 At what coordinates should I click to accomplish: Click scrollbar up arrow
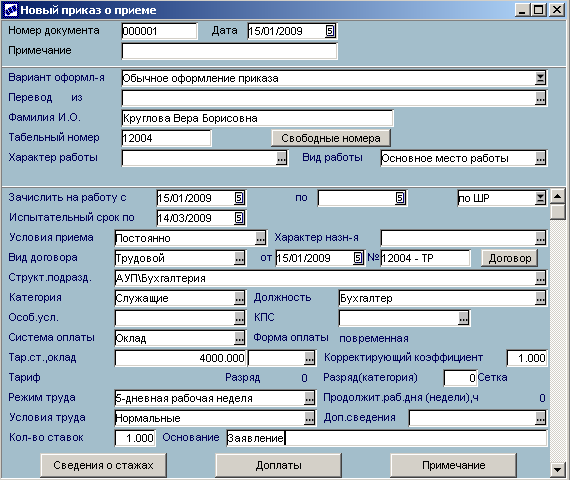tap(558, 197)
